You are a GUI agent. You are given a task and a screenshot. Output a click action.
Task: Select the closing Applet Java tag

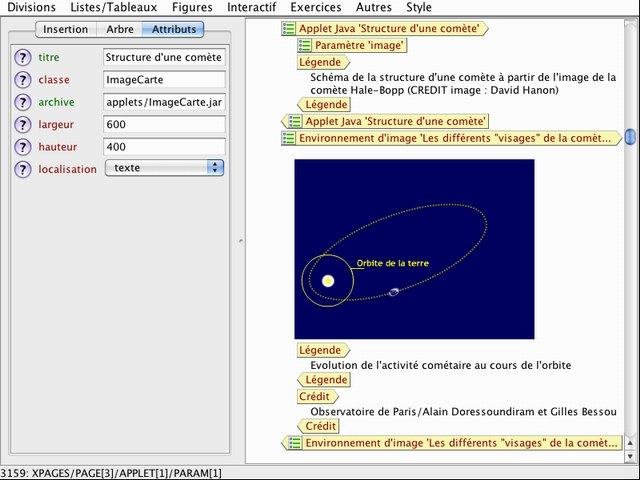point(385,121)
